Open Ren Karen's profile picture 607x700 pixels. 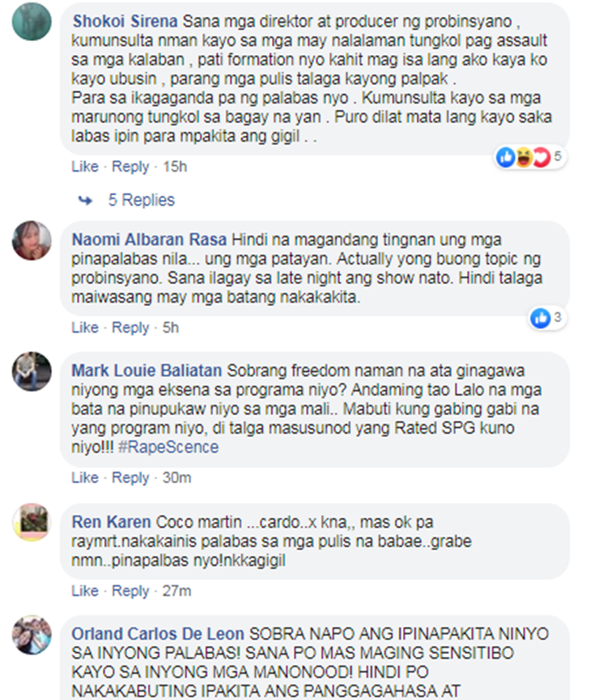(x=32, y=522)
